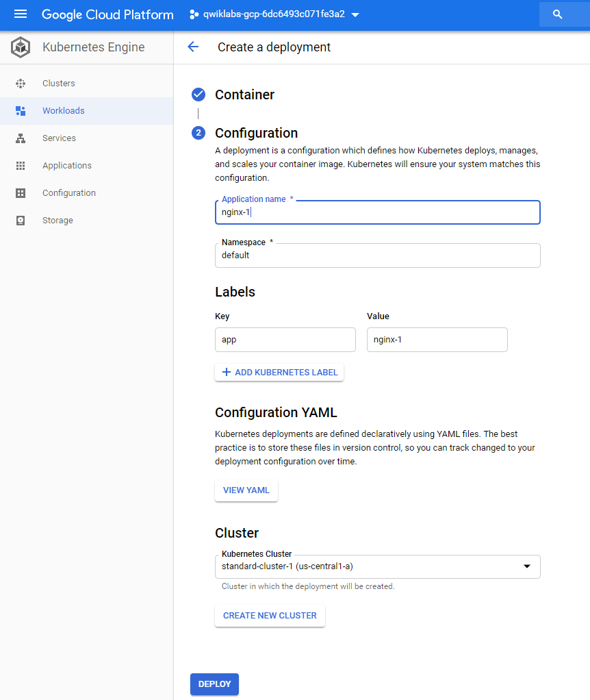Click the Container step heading
Viewport: 590px width, 700px height.
(244, 95)
